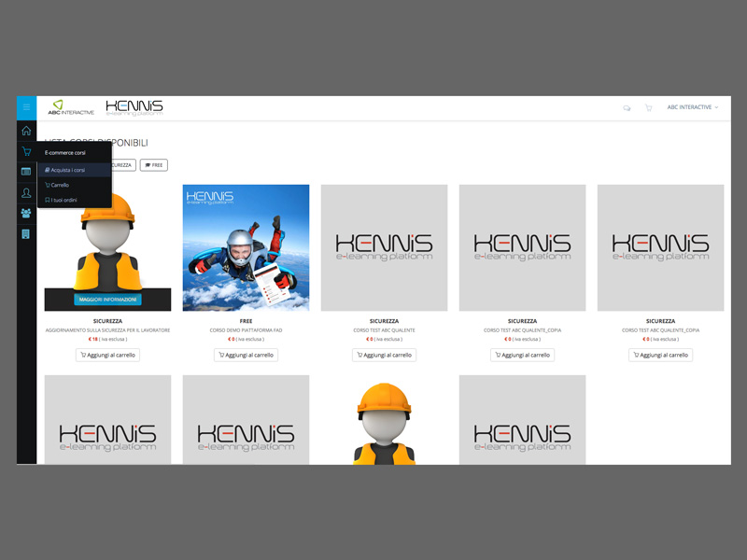Click the user profile icon in the sidebar
The image size is (747, 560).
[x=26, y=193]
